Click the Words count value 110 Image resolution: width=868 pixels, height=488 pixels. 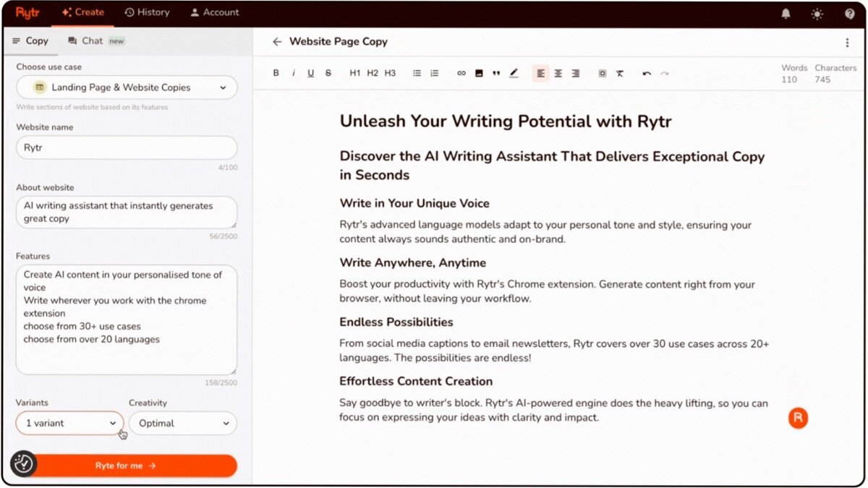click(x=789, y=80)
